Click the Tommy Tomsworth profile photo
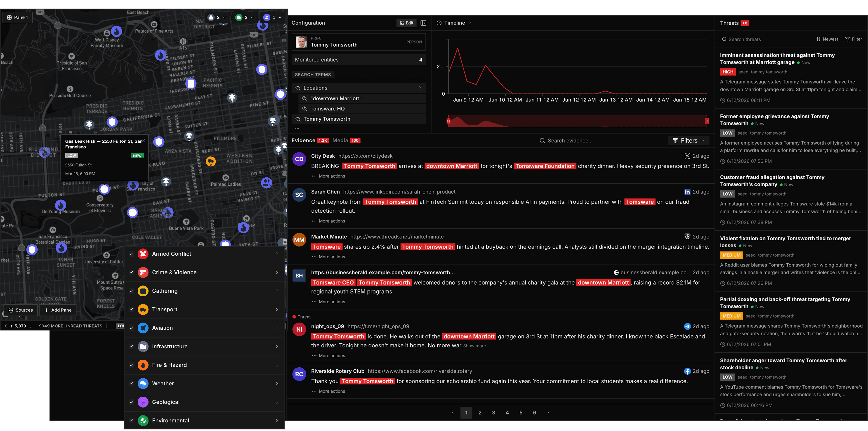868x431 pixels. [301, 42]
